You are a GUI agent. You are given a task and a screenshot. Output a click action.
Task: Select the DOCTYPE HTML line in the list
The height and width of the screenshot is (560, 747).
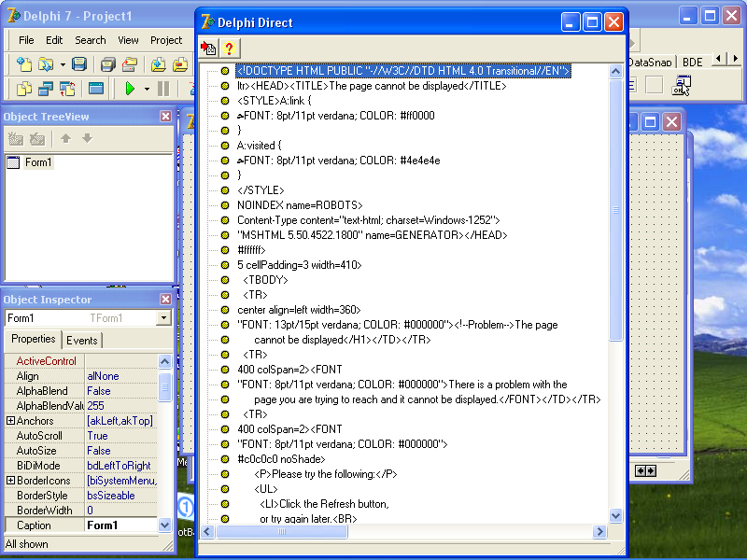click(x=403, y=71)
